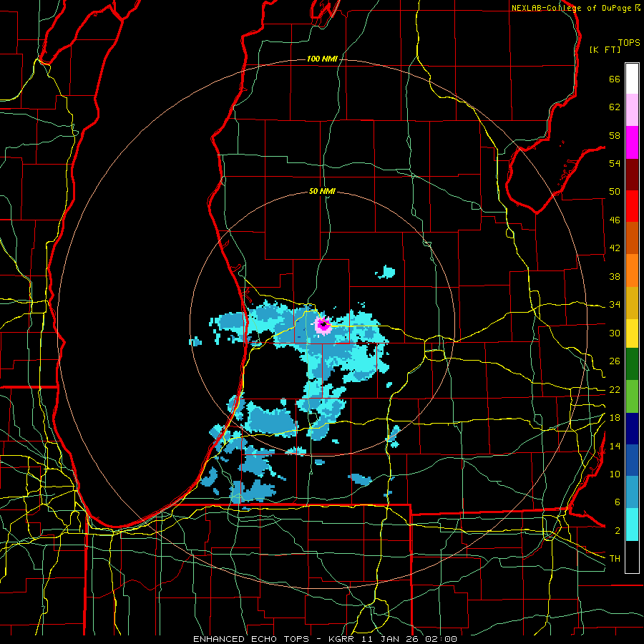Click the legend value 58

tap(615, 135)
